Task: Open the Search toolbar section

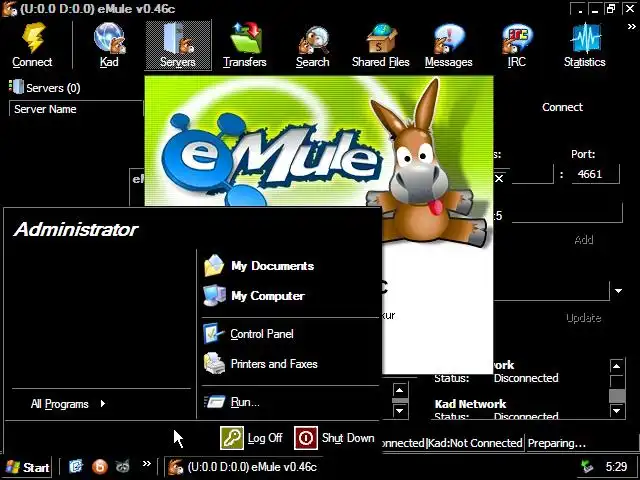Action: click(313, 45)
